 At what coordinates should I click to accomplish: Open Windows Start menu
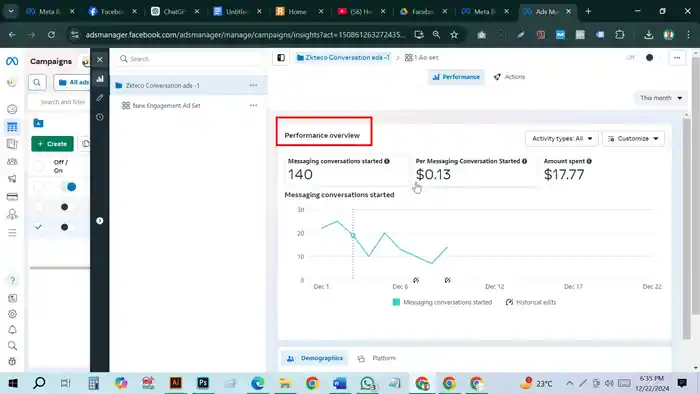point(12,383)
